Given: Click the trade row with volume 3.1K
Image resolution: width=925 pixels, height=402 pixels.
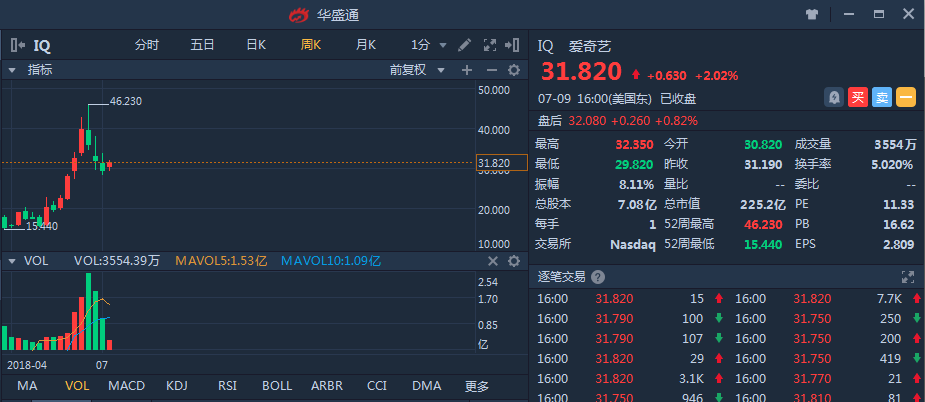Looking at the screenshot, I should (630, 379).
